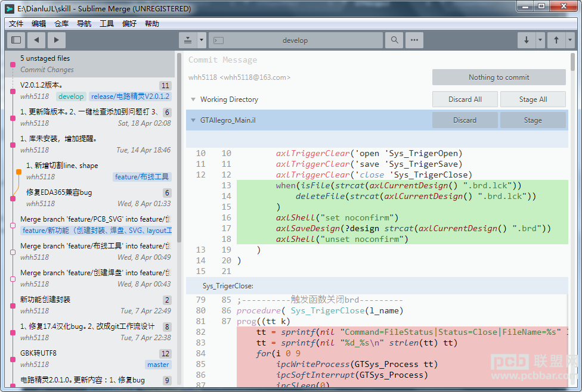Select the 5 unstaged files entry
This screenshot has width=582, height=392.
(90, 64)
